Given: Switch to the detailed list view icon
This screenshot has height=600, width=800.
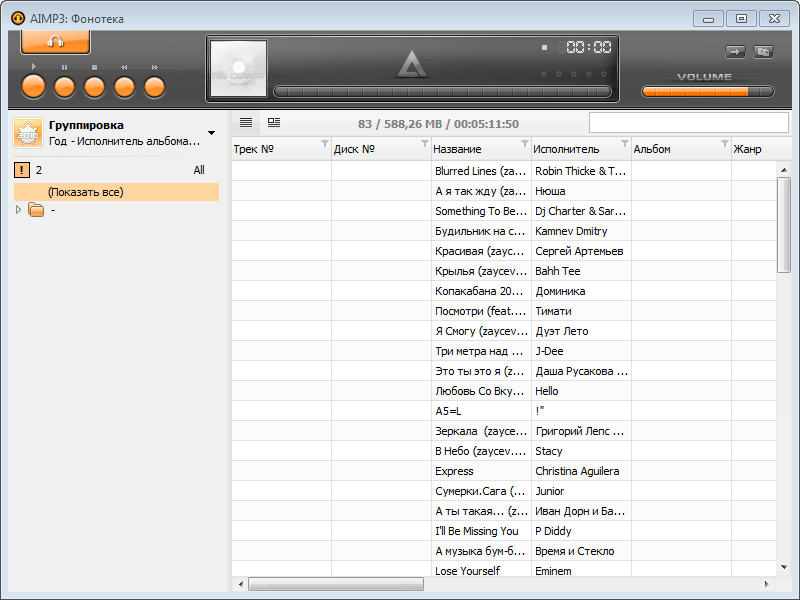Looking at the screenshot, I should tap(274, 122).
